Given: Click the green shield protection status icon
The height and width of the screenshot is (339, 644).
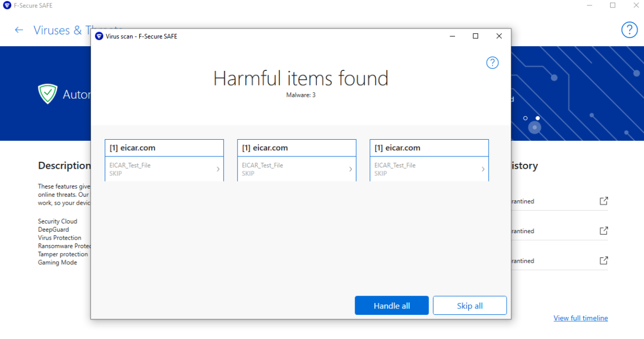Looking at the screenshot, I should pyautogui.click(x=48, y=93).
